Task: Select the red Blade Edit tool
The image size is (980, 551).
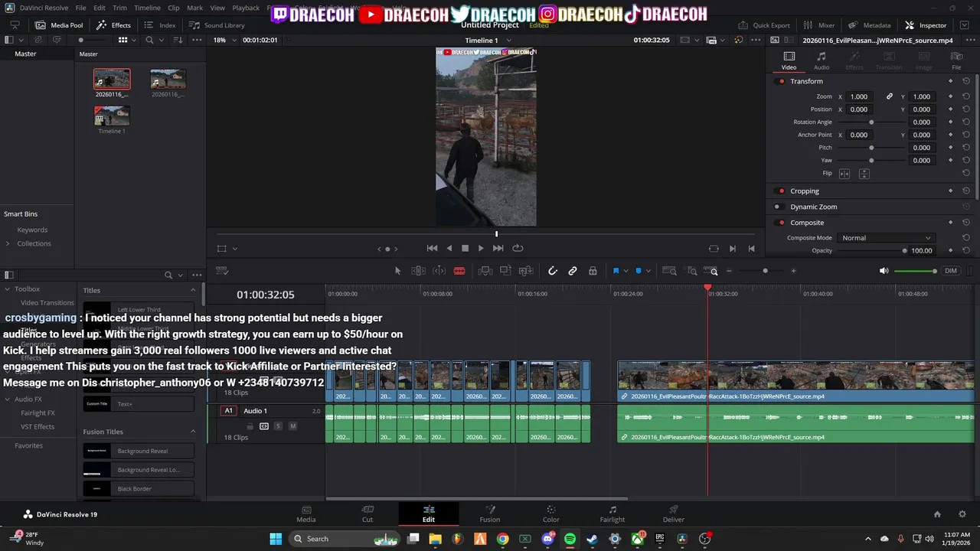Action: pyautogui.click(x=459, y=271)
